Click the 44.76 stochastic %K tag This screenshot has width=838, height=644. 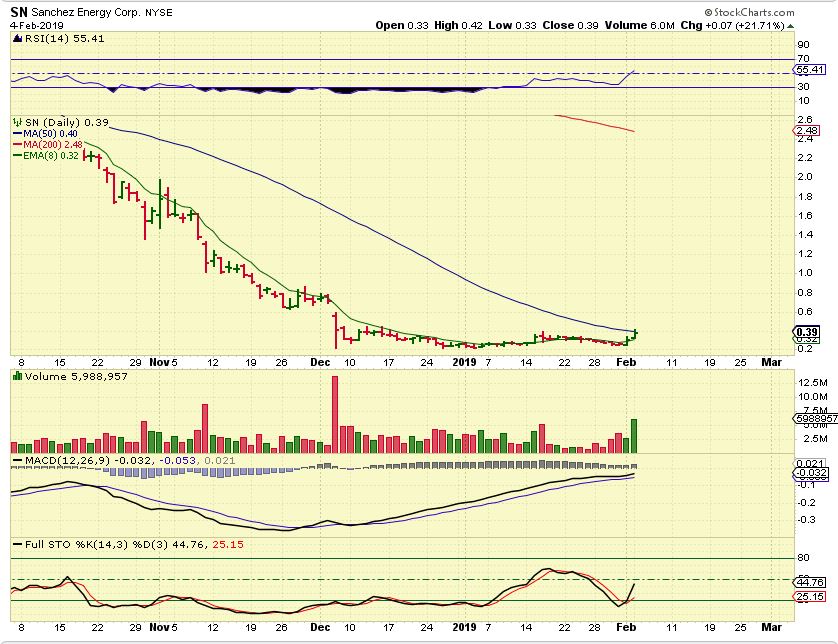pos(810,582)
